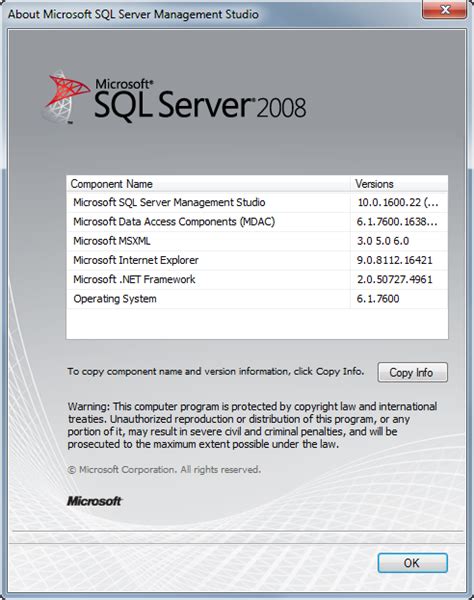This screenshot has width=474, height=600.
Task: Close the About dialog with the X button
Action: pyautogui.click(x=445, y=9)
